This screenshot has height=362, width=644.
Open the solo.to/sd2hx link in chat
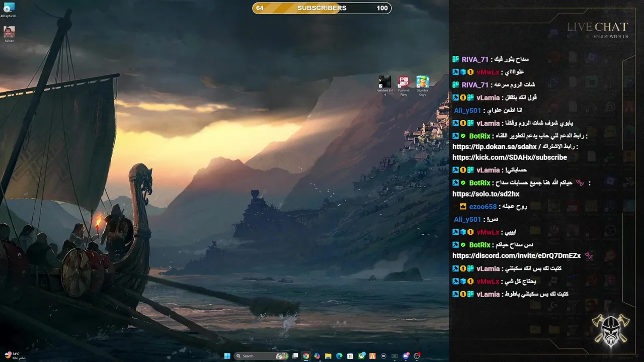486,194
